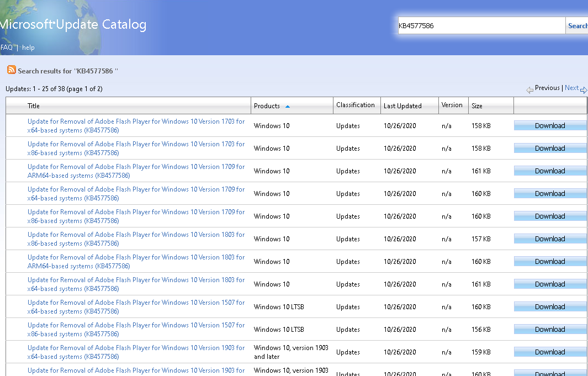588x376 pixels.
Task: Download the Version 1703 x64 update
Action: [550, 125]
